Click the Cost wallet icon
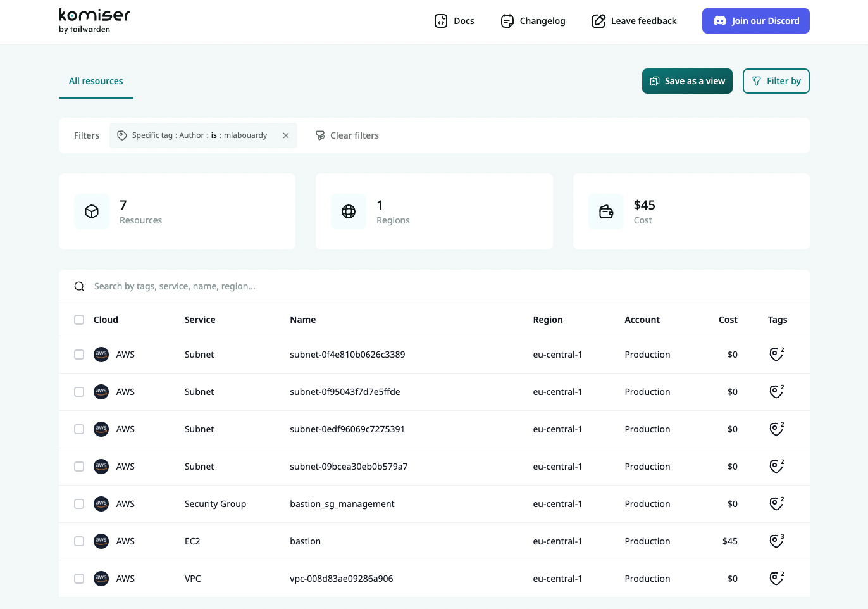This screenshot has width=868, height=609. [x=606, y=211]
